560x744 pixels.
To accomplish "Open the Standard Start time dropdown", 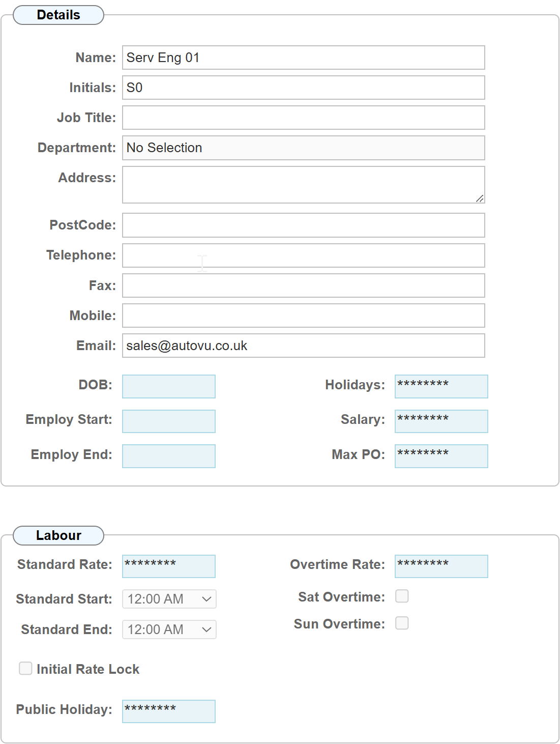I will (x=169, y=599).
